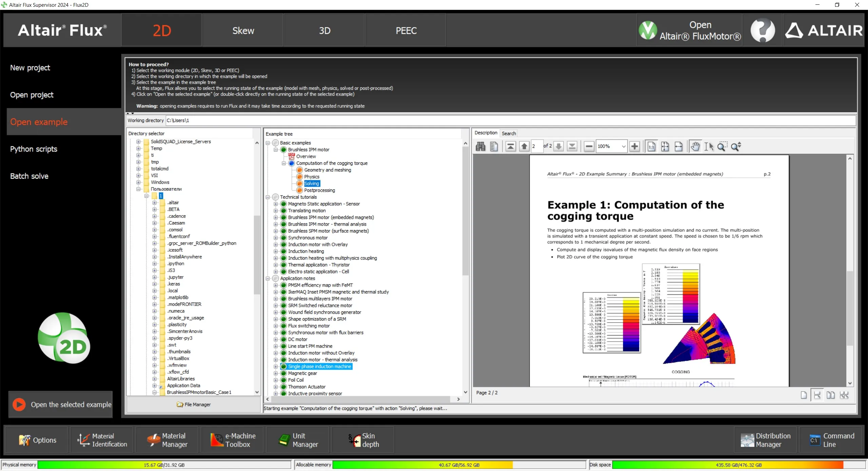Select the dynamic zoom tool
This screenshot has height=471, width=868.
click(x=736, y=146)
